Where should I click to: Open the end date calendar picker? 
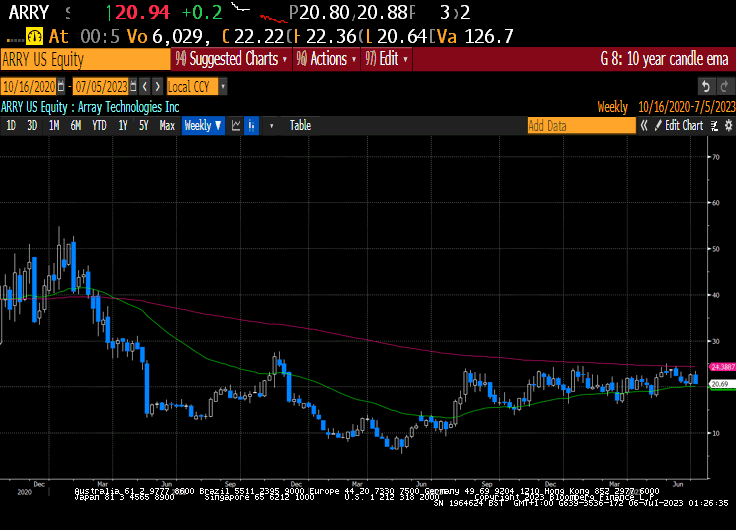(x=133, y=87)
